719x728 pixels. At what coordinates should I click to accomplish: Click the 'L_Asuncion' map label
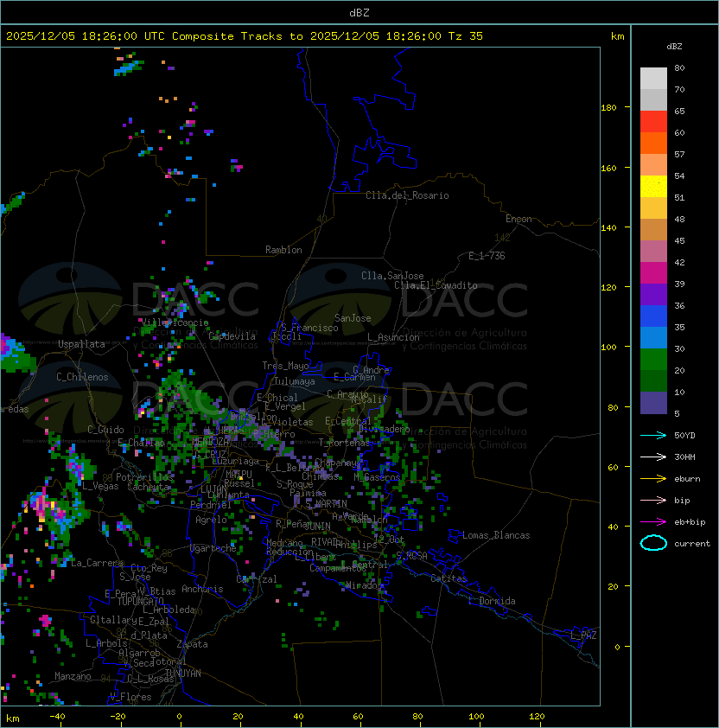(x=393, y=337)
